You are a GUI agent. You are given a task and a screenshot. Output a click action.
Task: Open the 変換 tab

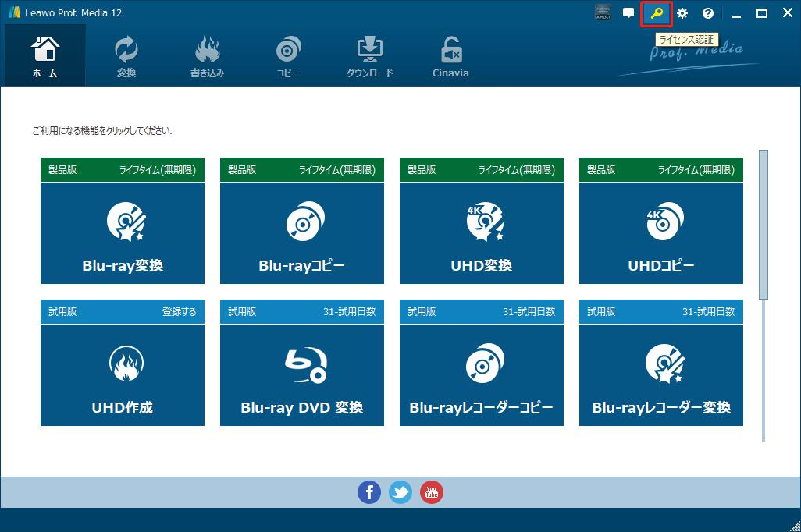click(x=126, y=55)
